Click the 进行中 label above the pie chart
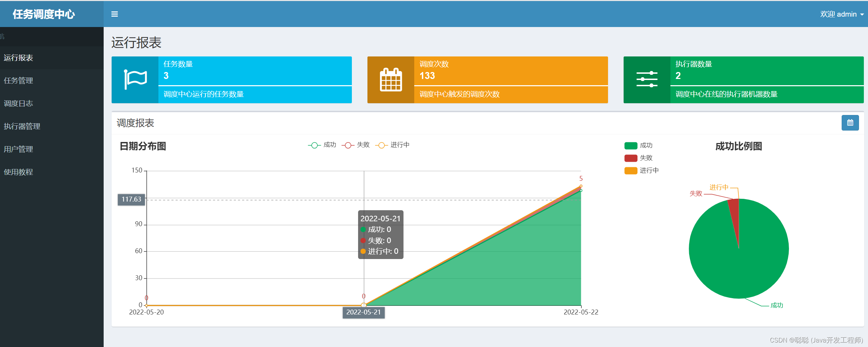 pyautogui.click(x=719, y=187)
